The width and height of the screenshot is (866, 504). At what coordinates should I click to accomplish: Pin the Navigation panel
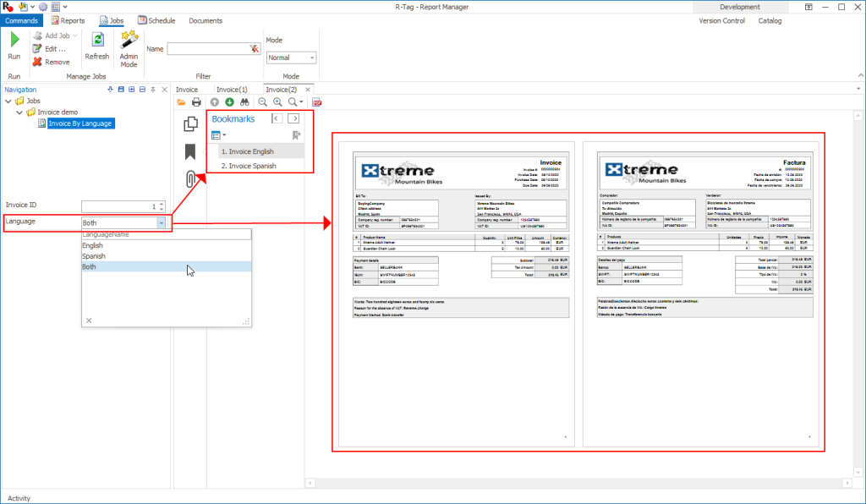click(x=153, y=90)
